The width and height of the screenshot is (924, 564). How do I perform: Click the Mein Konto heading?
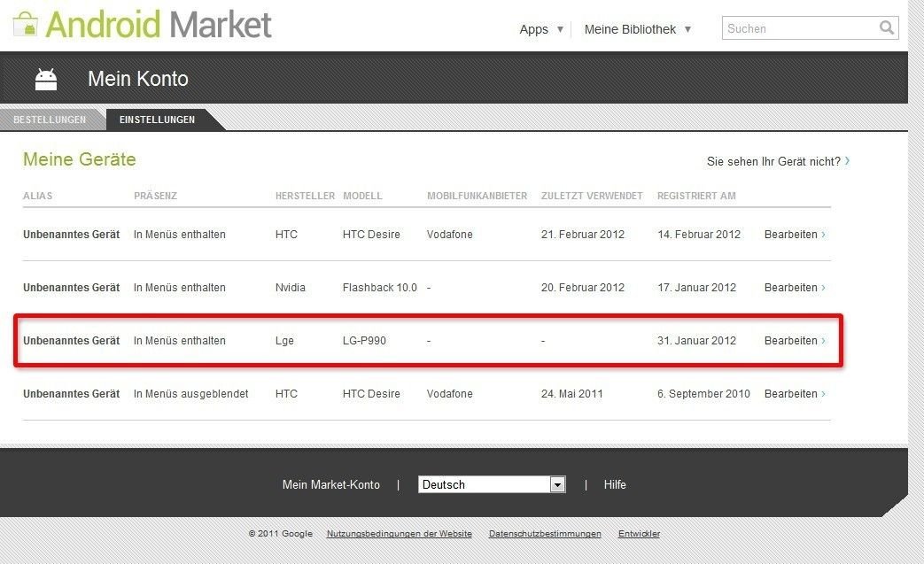point(138,79)
